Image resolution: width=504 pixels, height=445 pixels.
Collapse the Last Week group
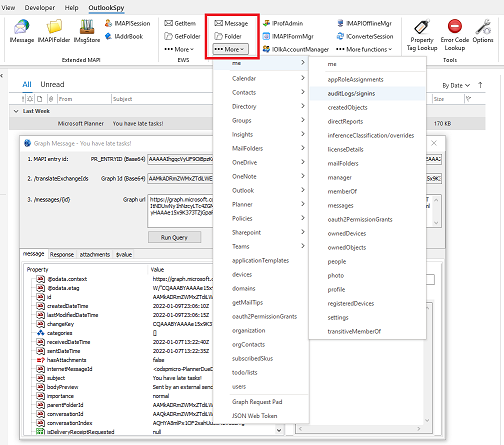pos(16,111)
